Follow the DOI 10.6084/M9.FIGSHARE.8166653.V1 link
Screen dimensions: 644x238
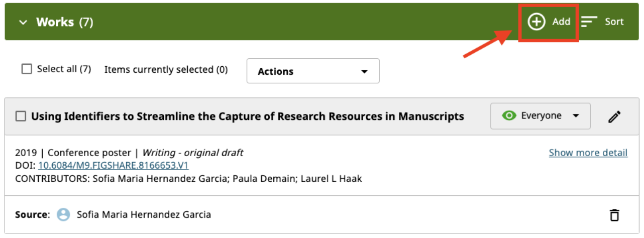tap(113, 165)
